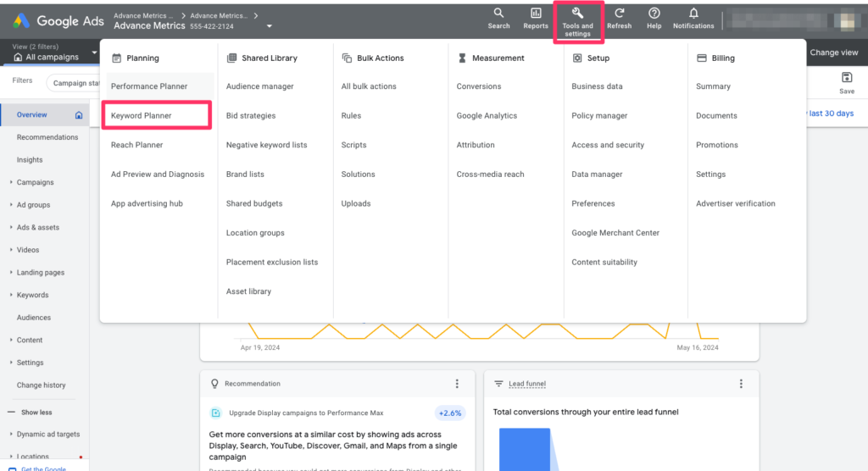Click the Planning column calendar icon

click(116, 58)
